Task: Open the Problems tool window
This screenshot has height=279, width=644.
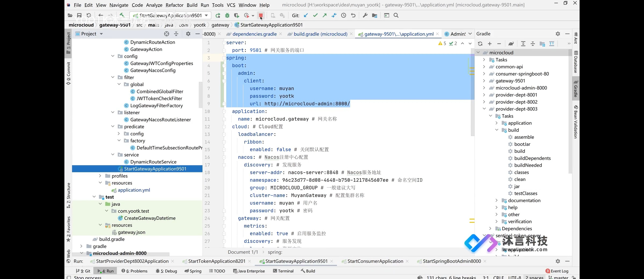Action: pyautogui.click(x=134, y=271)
